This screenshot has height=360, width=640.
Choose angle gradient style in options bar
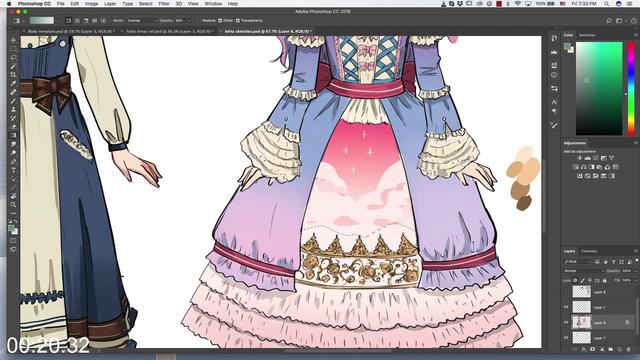[x=86, y=20]
